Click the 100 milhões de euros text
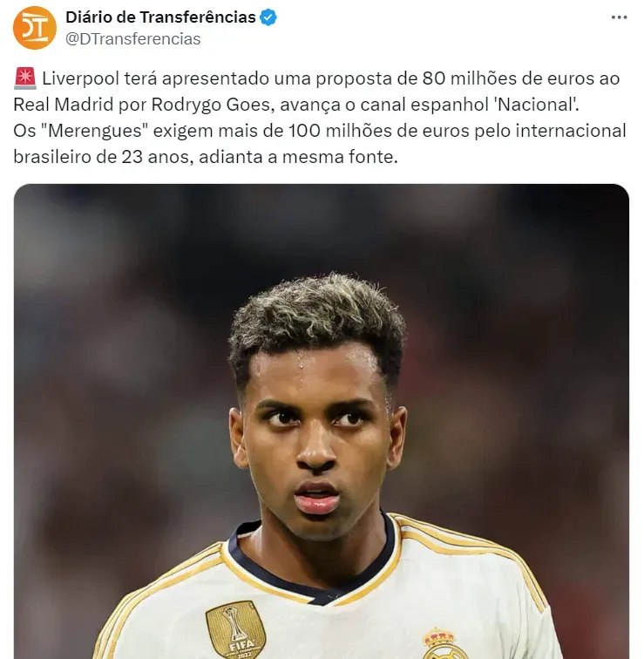The width and height of the screenshot is (644, 659). (x=378, y=131)
